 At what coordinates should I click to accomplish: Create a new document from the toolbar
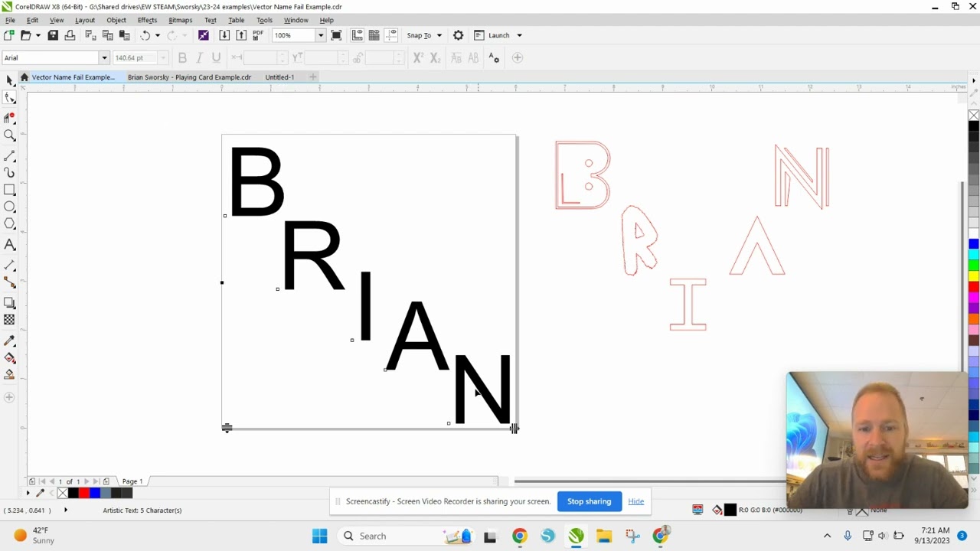9,35
